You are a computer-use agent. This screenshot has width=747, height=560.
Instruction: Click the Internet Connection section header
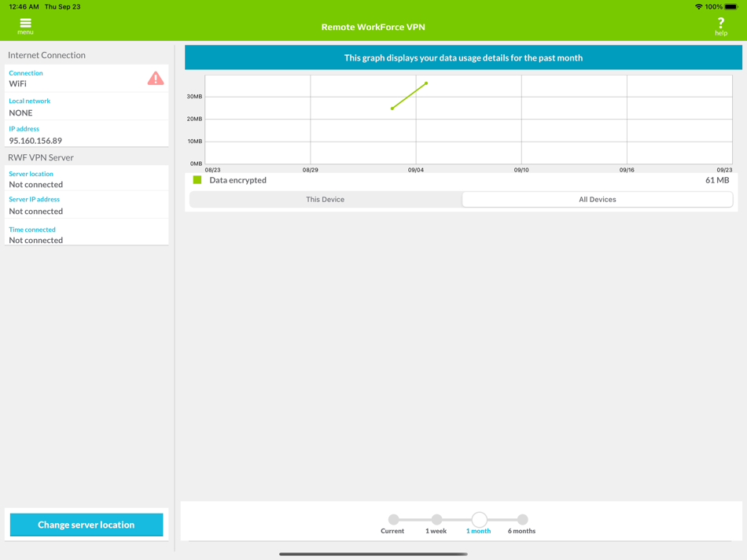click(x=46, y=55)
